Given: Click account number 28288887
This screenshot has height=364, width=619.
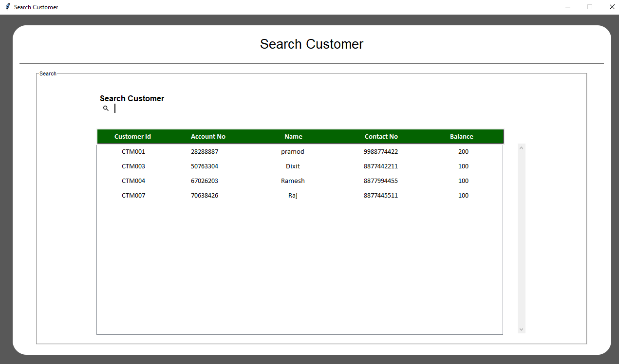Looking at the screenshot, I should click(205, 152).
